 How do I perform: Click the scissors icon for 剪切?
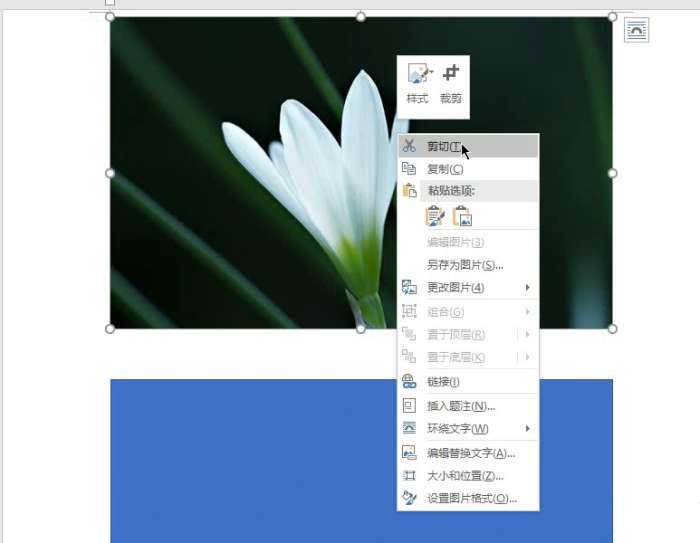(409, 146)
